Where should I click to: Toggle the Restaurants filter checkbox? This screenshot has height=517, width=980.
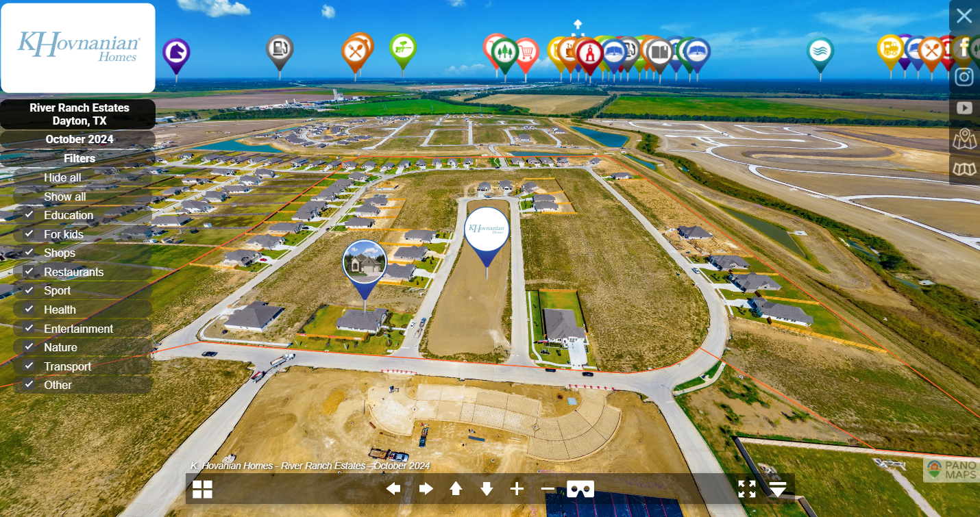point(29,272)
